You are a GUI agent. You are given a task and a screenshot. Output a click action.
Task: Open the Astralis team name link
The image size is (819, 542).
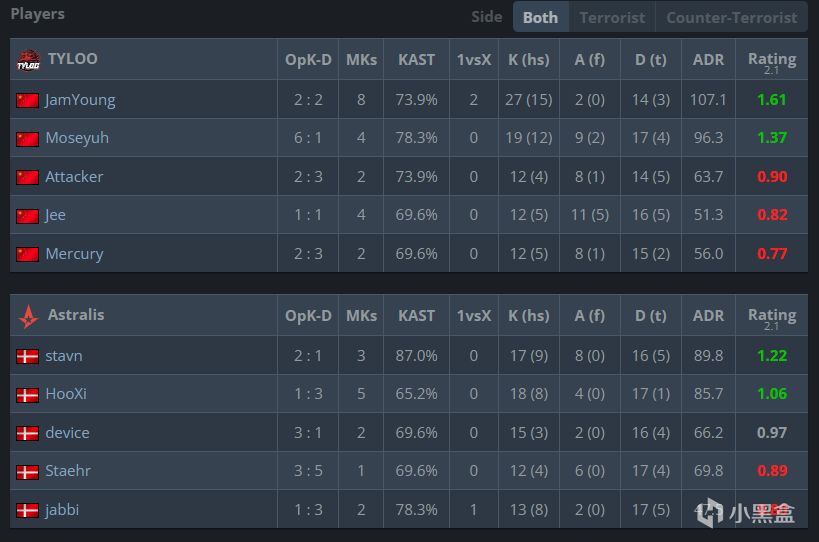(x=76, y=315)
